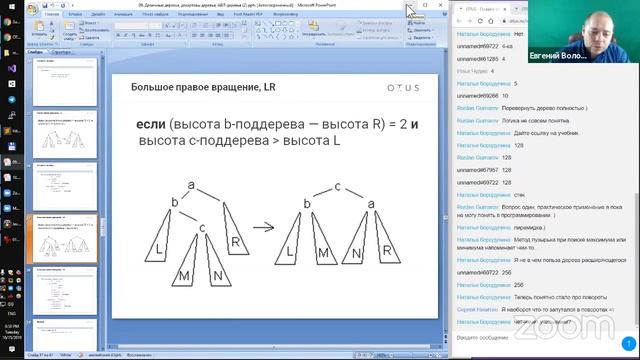640x360 pixels.
Task: Open the font size combo box
Action: [155, 26]
